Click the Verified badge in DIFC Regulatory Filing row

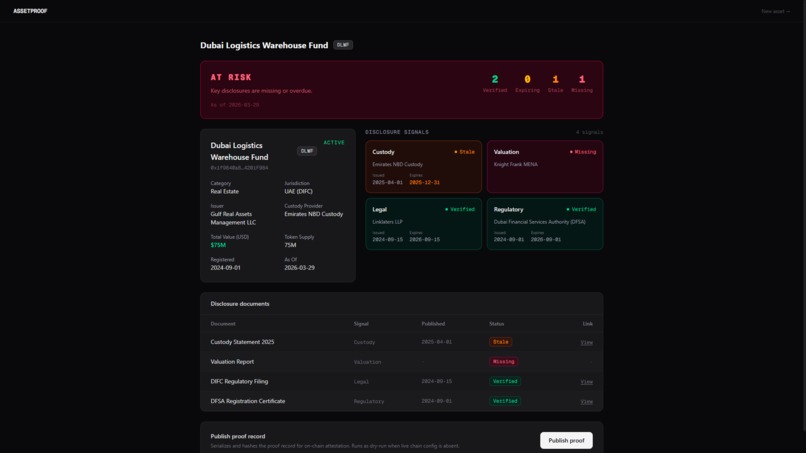[505, 382]
